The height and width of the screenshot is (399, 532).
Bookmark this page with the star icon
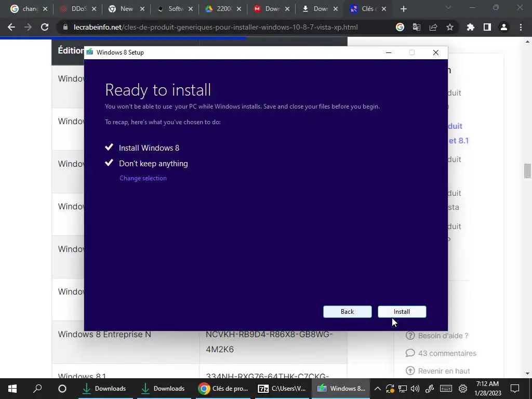tap(449, 27)
